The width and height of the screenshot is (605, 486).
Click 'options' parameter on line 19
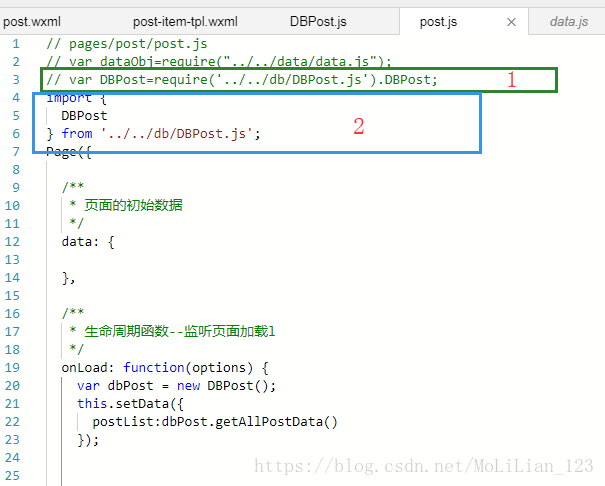[x=218, y=368]
